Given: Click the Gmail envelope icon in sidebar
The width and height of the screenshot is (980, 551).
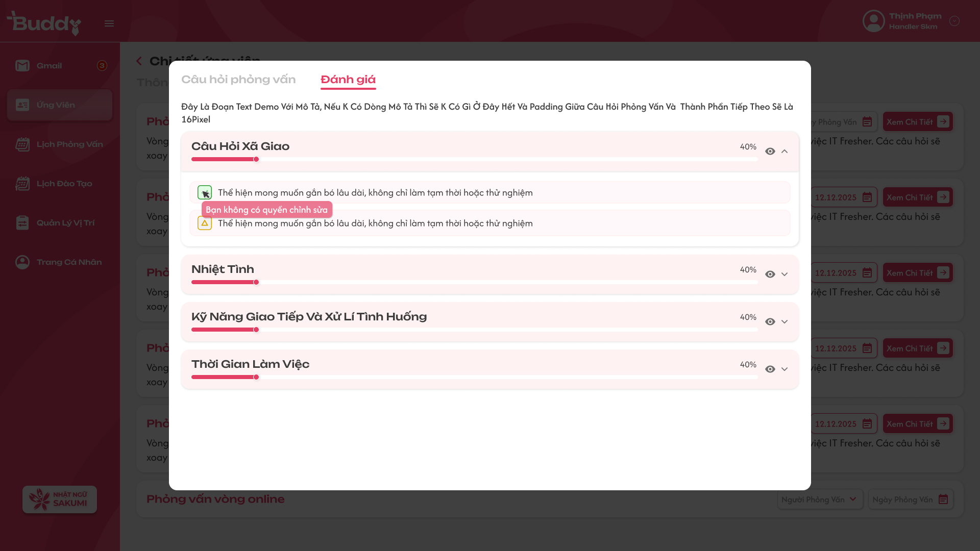Looking at the screenshot, I should (22, 66).
